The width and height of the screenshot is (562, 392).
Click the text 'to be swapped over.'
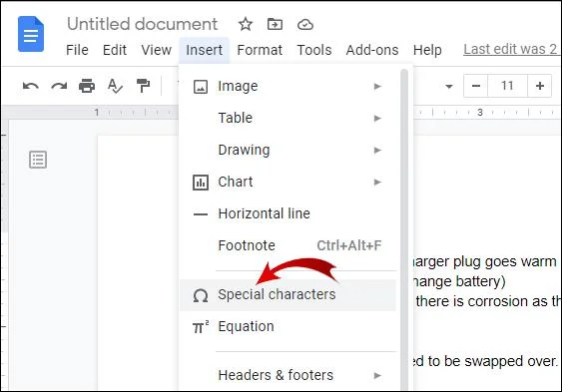pos(493,361)
